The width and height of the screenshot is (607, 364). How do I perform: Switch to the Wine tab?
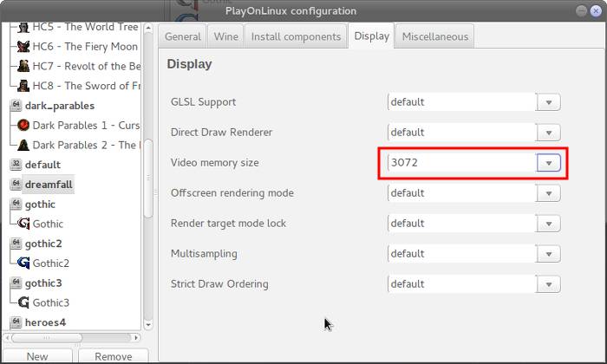click(225, 36)
